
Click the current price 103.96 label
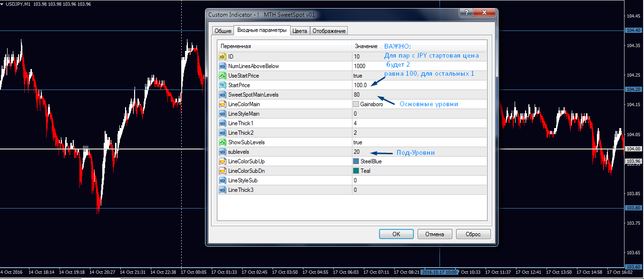tap(634, 161)
